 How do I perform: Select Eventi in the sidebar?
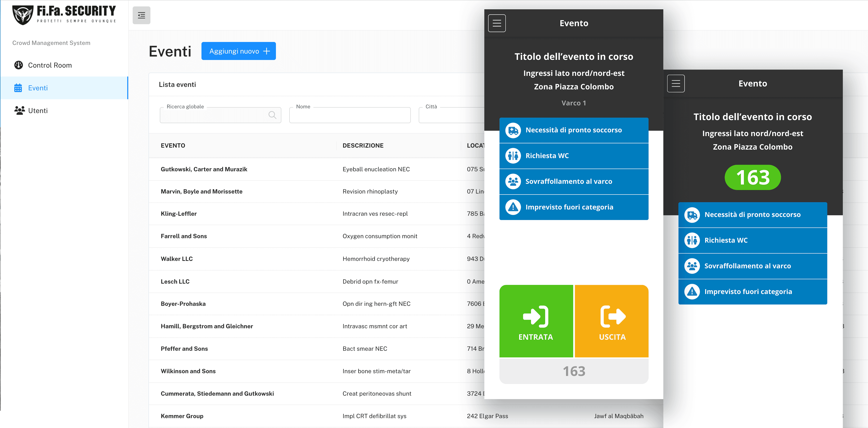coord(38,88)
